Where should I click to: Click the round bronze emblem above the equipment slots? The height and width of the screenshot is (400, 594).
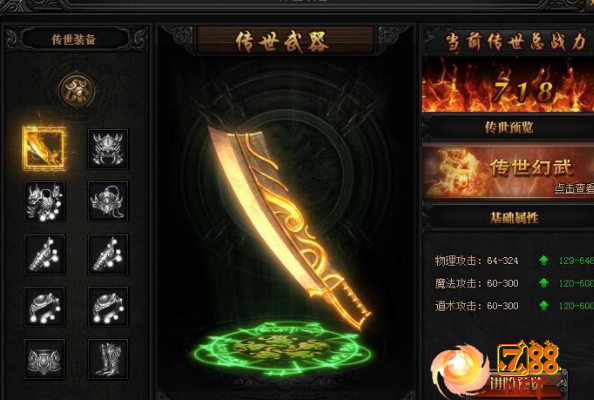point(77,90)
